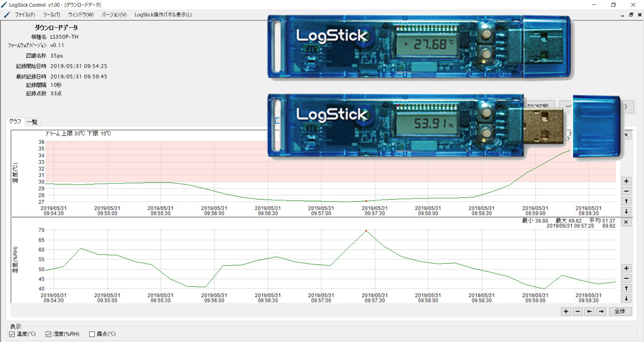Image resolution: width=644 pixels, height=342 pixels.
Task: Click last record time 2019/05/31 09:59:45
Action: coord(79,76)
